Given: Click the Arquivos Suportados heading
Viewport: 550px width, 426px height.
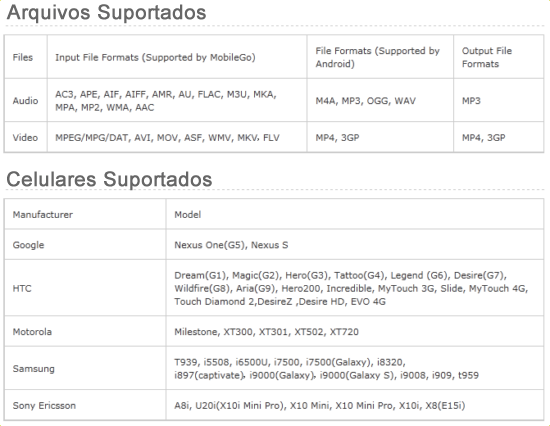Looking at the screenshot, I should [x=106, y=12].
